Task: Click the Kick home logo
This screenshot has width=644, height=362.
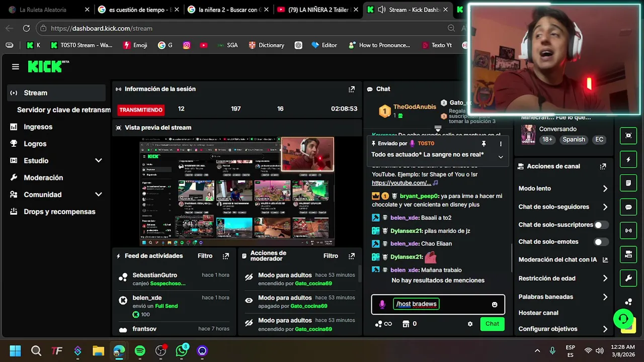Action: tap(48, 66)
